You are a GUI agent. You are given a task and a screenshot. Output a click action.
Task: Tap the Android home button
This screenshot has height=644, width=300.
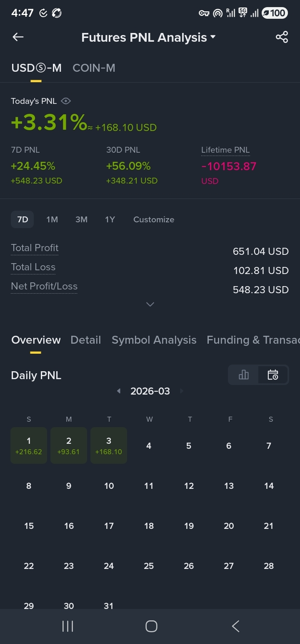(x=151, y=626)
